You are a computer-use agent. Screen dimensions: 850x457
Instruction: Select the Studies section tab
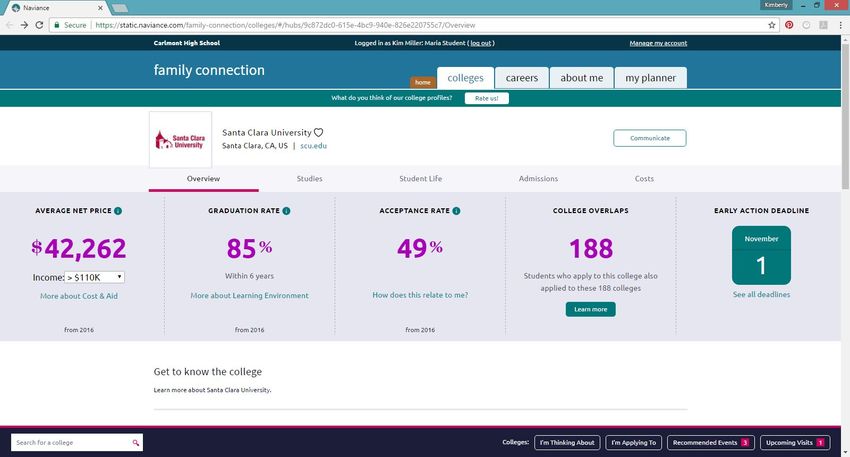click(x=310, y=179)
